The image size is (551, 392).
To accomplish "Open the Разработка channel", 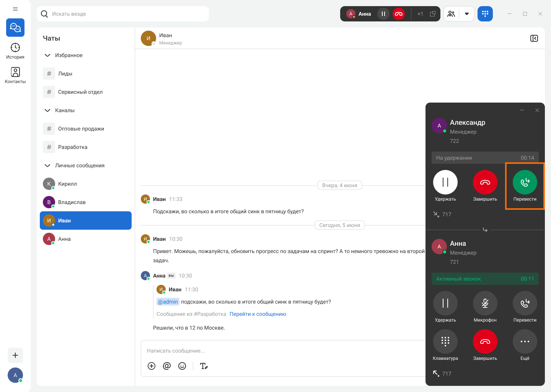I will click(x=73, y=147).
